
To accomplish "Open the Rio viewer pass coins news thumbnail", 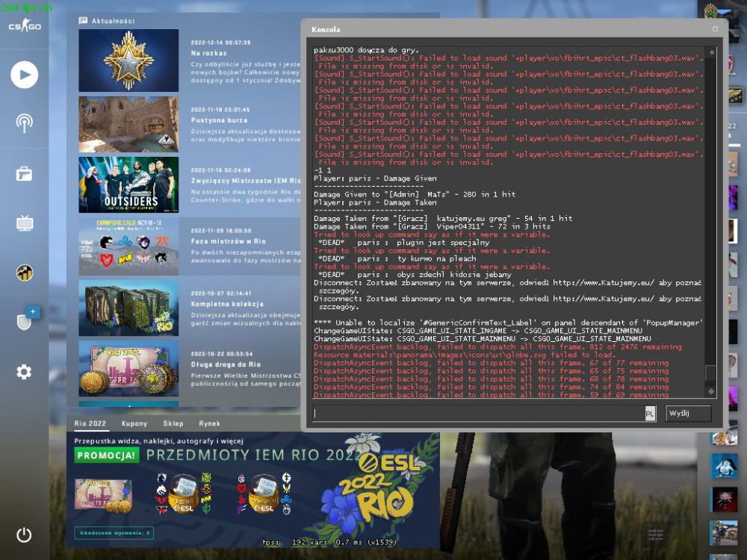I will coord(128,369).
